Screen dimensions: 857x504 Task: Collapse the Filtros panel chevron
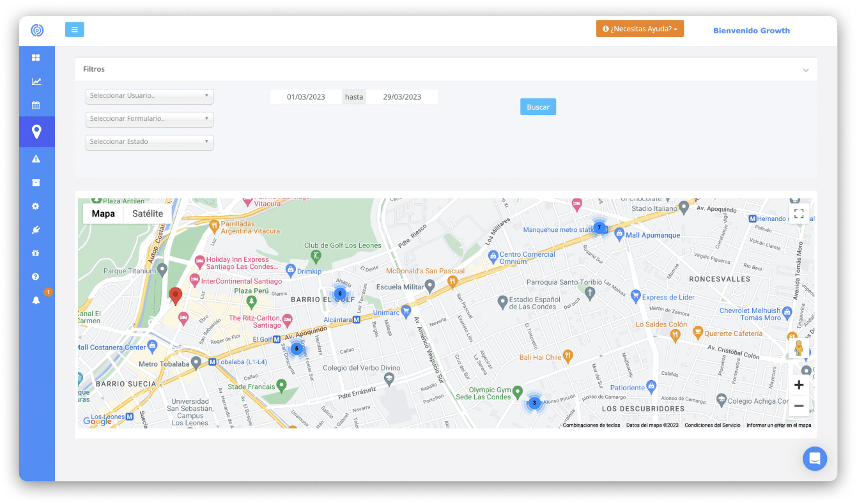coord(807,69)
